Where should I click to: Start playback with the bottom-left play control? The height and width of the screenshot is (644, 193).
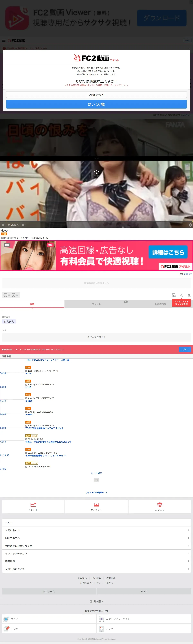[3, 225]
